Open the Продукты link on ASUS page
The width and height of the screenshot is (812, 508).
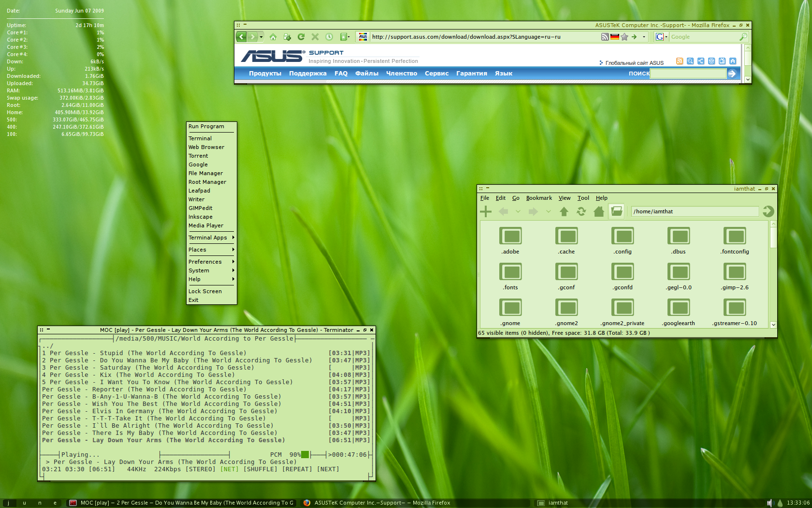click(x=265, y=74)
